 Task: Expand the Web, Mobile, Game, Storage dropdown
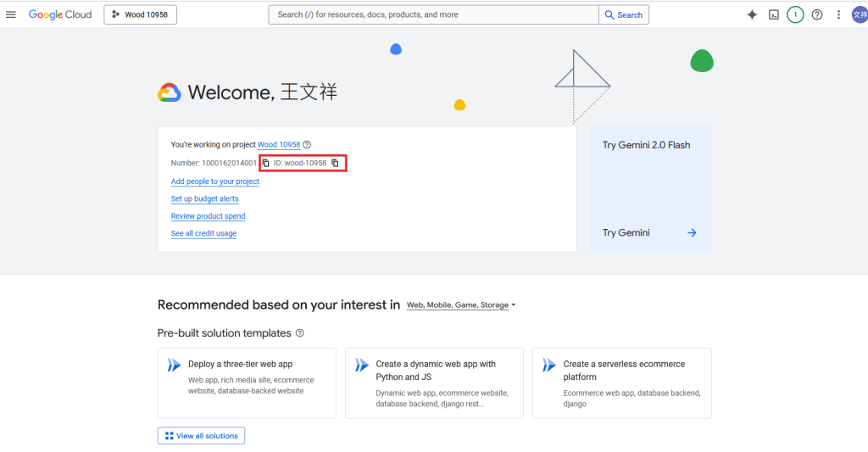coord(461,304)
